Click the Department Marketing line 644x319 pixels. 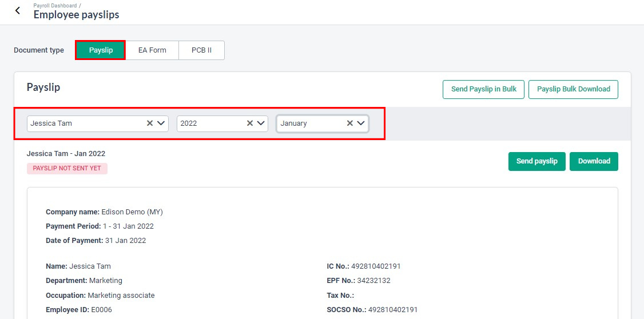(84, 281)
